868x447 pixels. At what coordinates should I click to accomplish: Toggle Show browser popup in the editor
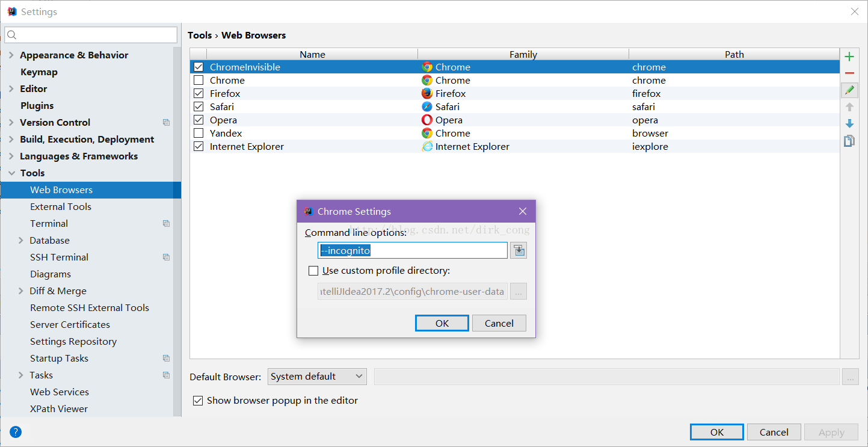pyautogui.click(x=197, y=400)
